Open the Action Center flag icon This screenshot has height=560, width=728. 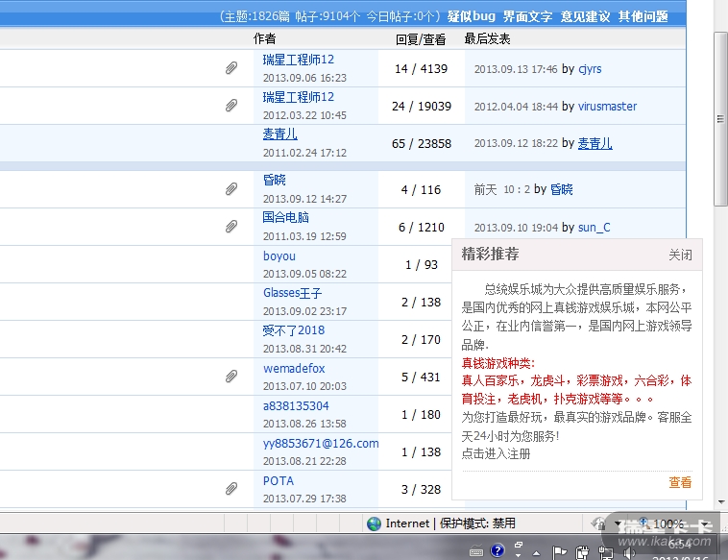[x=560, y=552]
